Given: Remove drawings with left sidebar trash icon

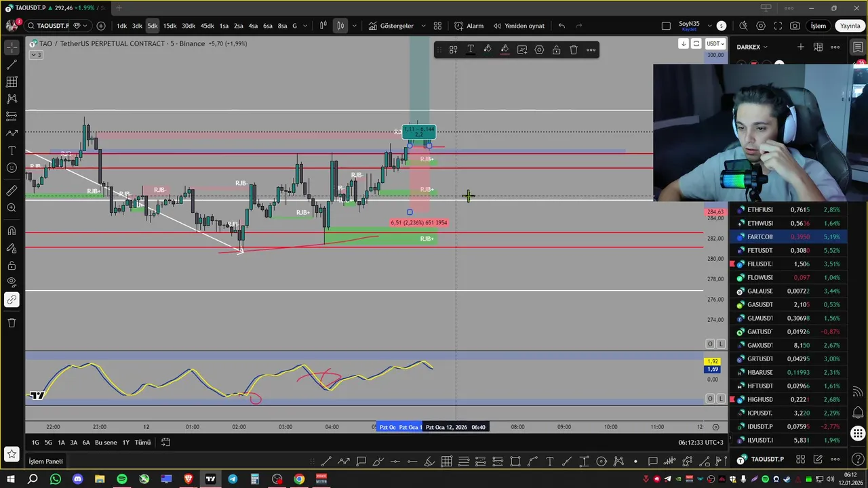Looking at the screenshot, I should click(12, 323).
